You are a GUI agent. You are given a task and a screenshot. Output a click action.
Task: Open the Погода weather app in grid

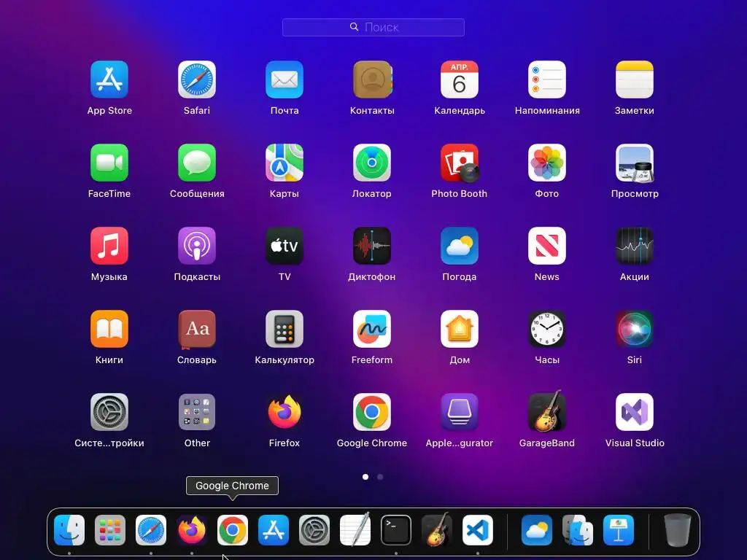pos(460,246)
